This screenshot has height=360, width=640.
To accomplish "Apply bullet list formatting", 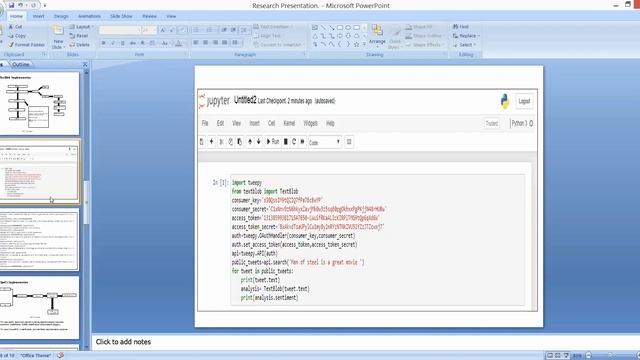I will (x=197, y=30).
